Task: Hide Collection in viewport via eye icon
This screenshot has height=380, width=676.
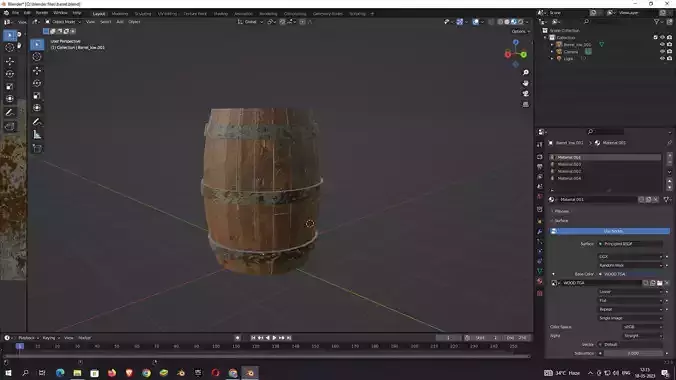Action: [x=662, y=38]
